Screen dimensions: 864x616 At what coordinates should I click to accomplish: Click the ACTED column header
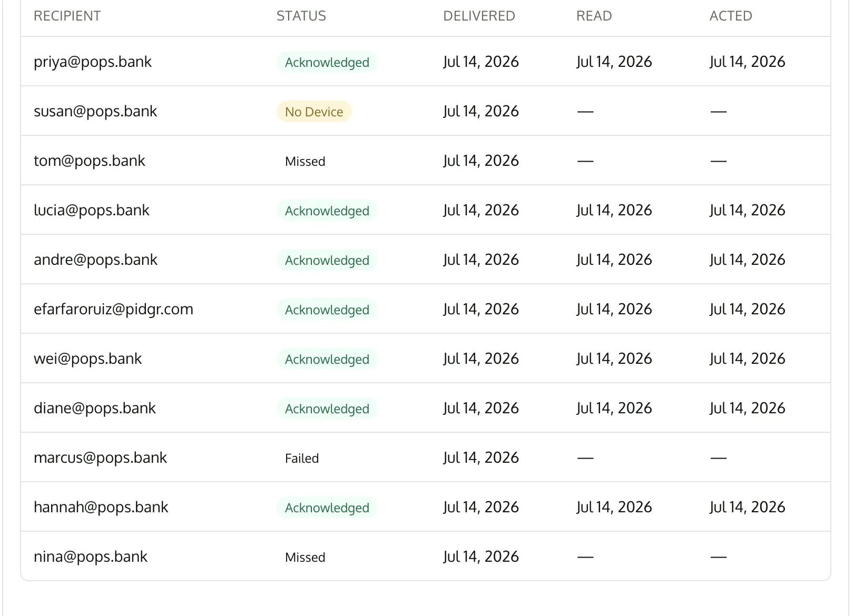point(731,16)
